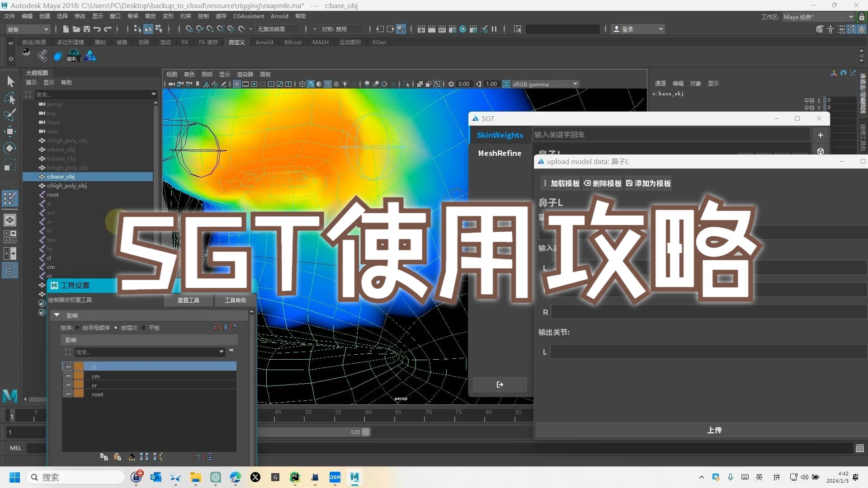Open the login account dropdown
The image size is (868, 488).
click(x=638, y=29)
